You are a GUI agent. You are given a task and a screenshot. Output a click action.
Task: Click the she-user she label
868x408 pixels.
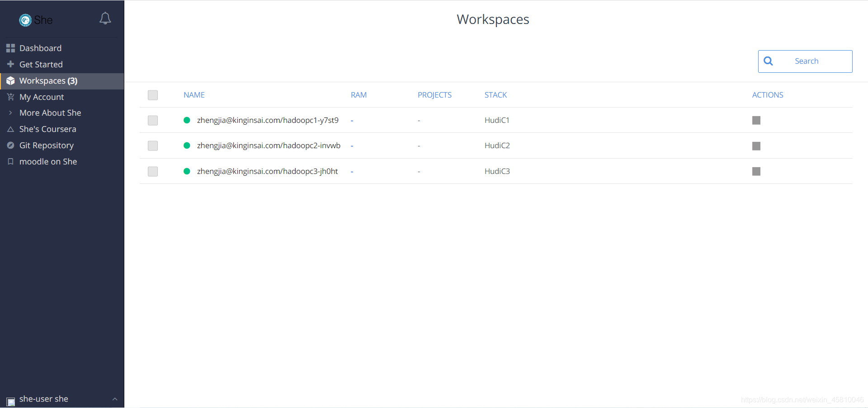44,399
